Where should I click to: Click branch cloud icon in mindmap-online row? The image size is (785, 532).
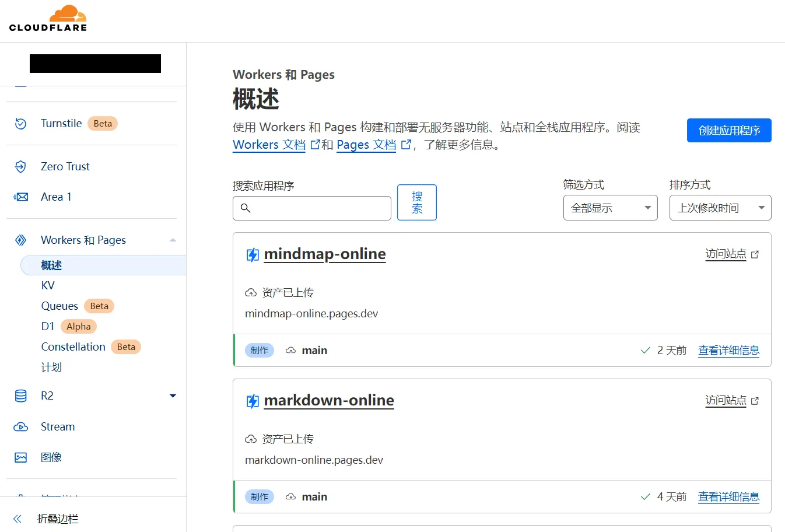pyautogui.click(x=290, y=351)
